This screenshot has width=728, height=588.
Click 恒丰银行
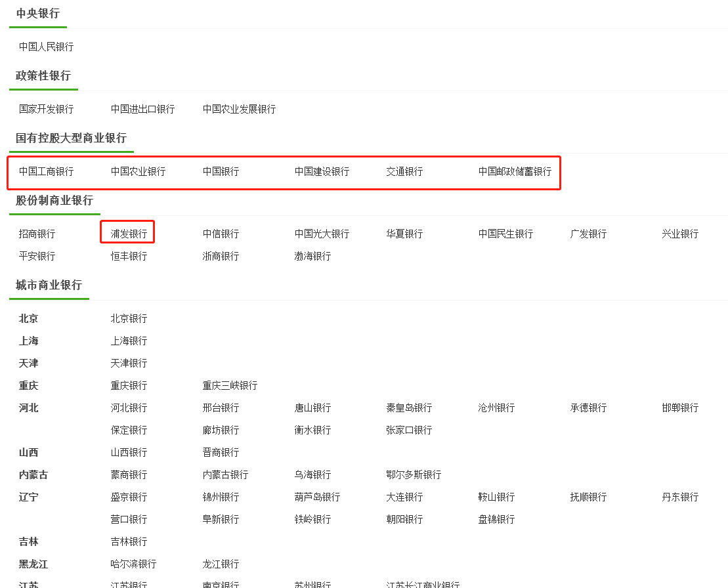pos(129,256)
